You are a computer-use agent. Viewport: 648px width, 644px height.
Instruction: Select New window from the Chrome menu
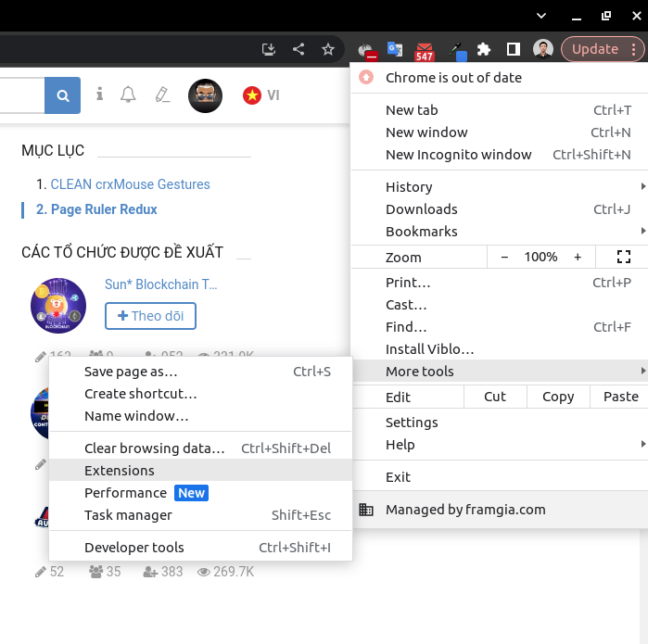(x=500, y=133)
